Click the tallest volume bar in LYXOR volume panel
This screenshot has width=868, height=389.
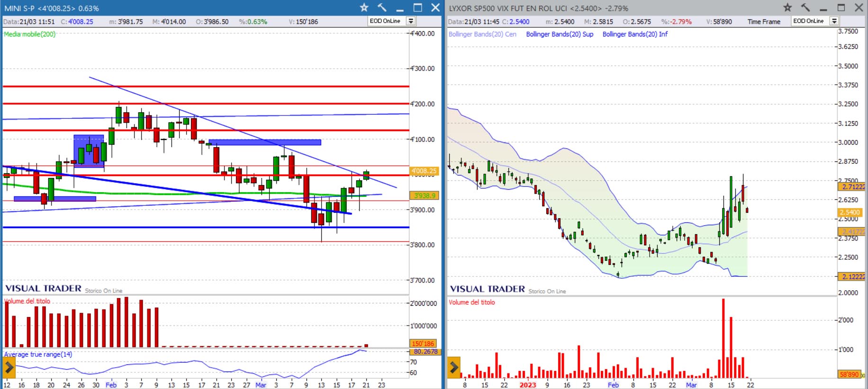tap(723, 338)
